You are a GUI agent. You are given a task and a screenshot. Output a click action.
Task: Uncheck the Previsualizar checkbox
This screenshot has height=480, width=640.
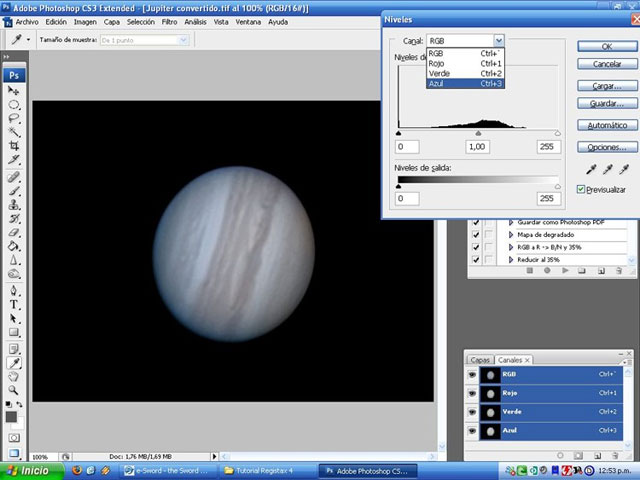pyautogui.click(x=582, y=189)
